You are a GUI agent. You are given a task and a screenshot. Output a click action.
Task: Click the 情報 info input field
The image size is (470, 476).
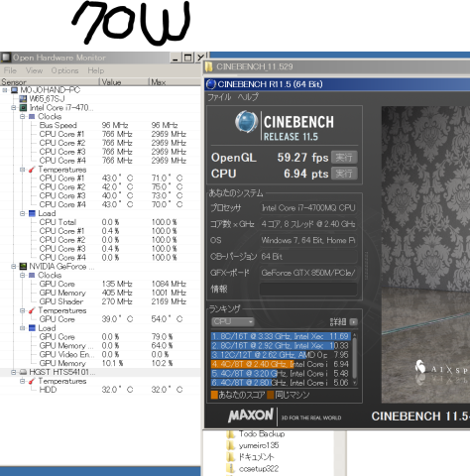coord(308,289)
